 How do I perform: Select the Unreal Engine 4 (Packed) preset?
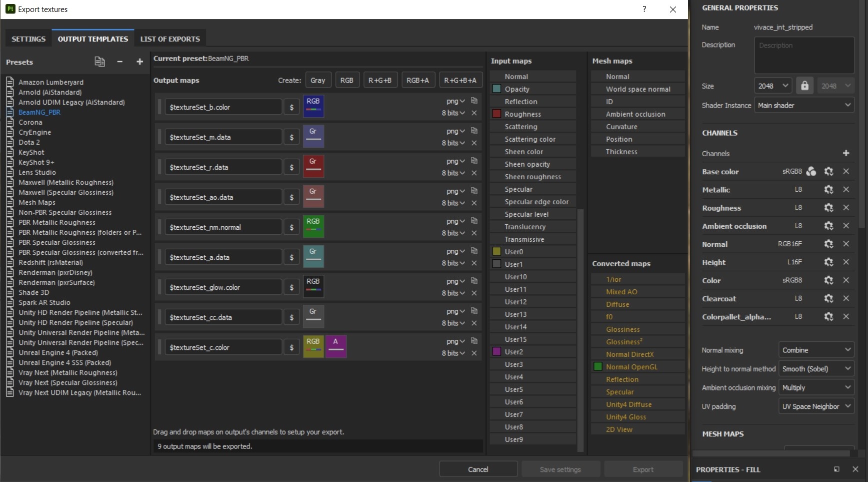click(x=58, y=352)
